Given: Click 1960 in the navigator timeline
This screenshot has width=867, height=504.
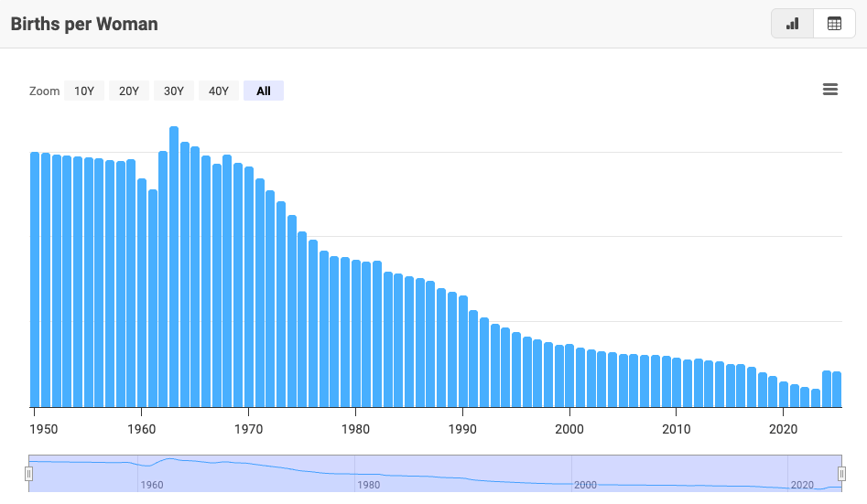Looking at the screenshot, I should click(x=153, y=485).
